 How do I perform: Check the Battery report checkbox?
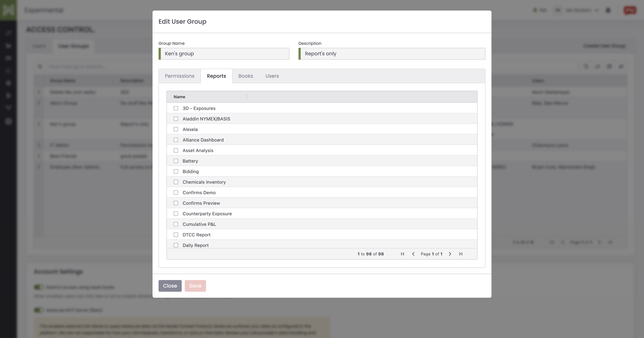(176, 161)
